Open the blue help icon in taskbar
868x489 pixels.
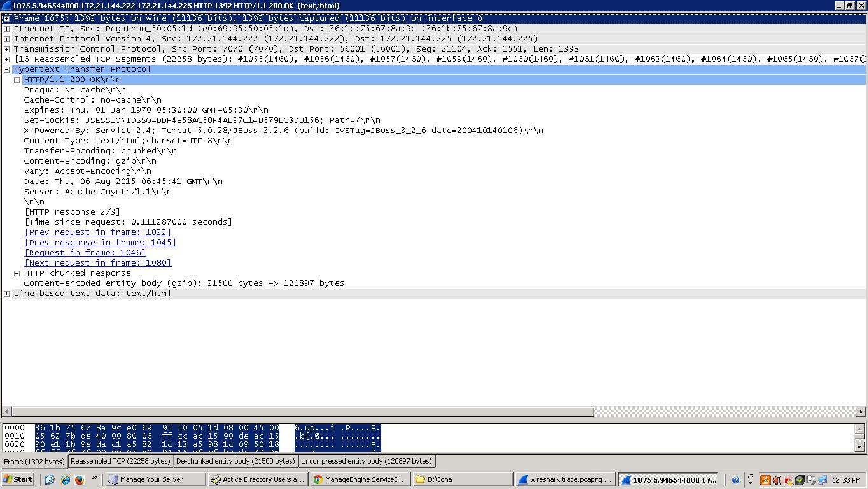click(736, 479)
